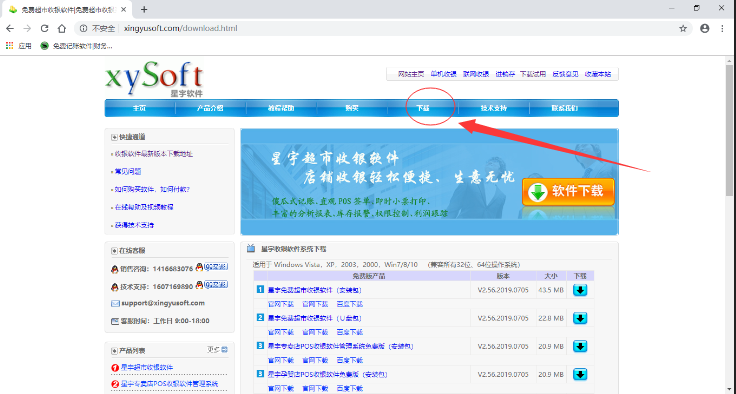Open the last 快捷通道 link about 技术支持
This screenshot has height=394, width=736.
point(134,225)
